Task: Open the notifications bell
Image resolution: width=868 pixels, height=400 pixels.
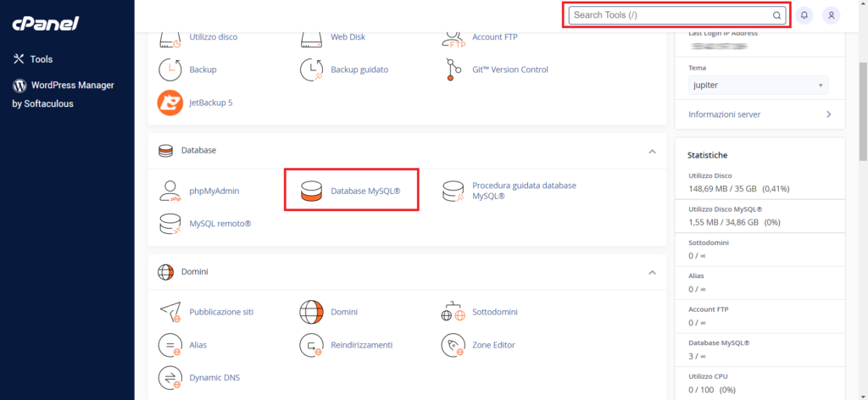Action: 804,15
